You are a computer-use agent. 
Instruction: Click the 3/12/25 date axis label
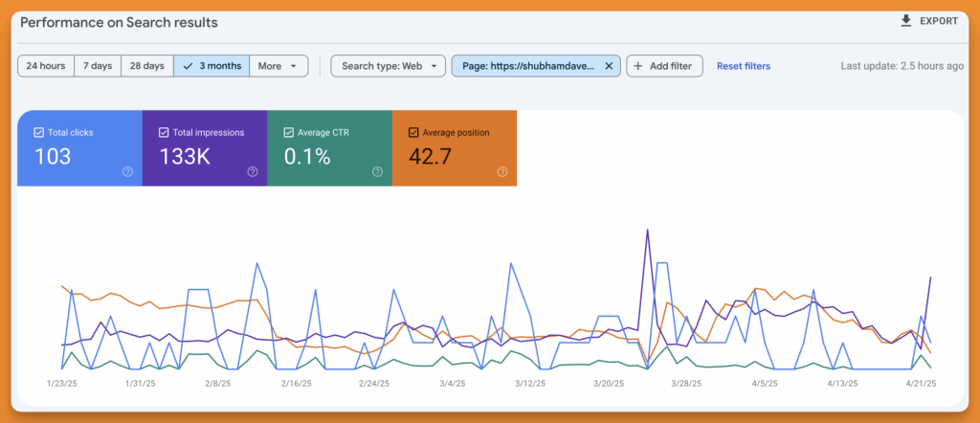pyautogui.click(x=530, y=383)
